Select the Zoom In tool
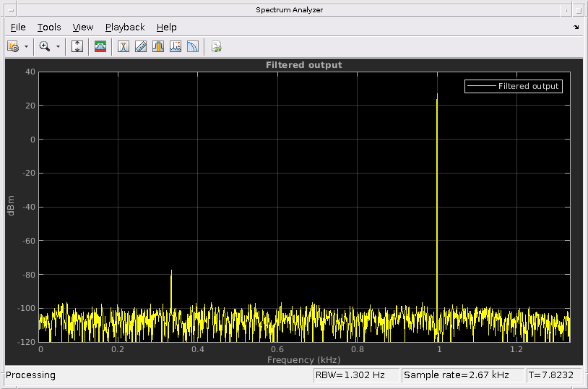 pos(45,46)
